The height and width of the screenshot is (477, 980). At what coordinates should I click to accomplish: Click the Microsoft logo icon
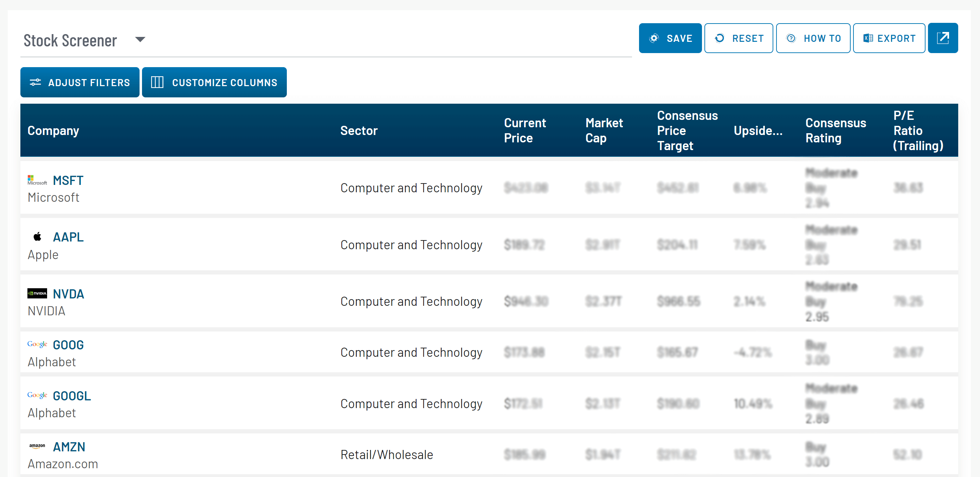point(37,180)
